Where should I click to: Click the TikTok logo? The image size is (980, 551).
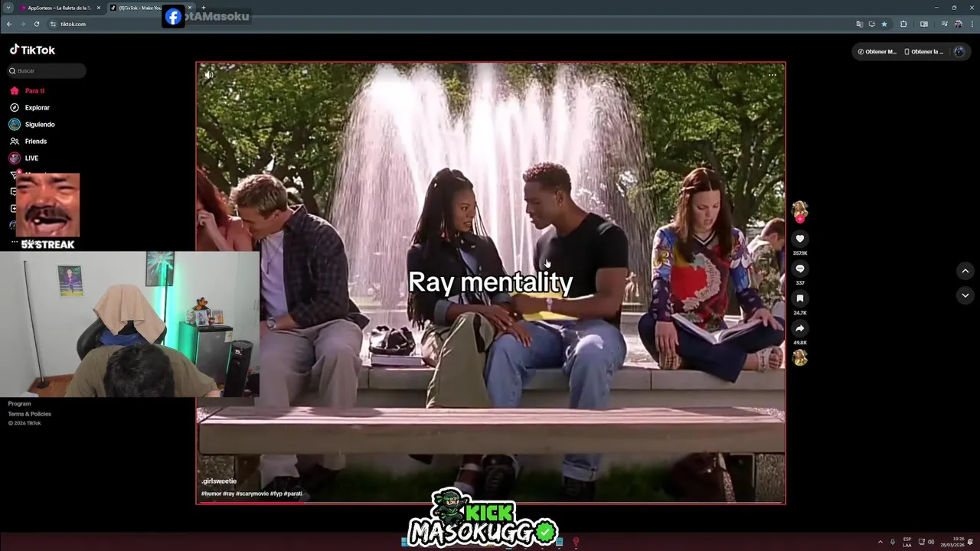[x=32, y=50]
